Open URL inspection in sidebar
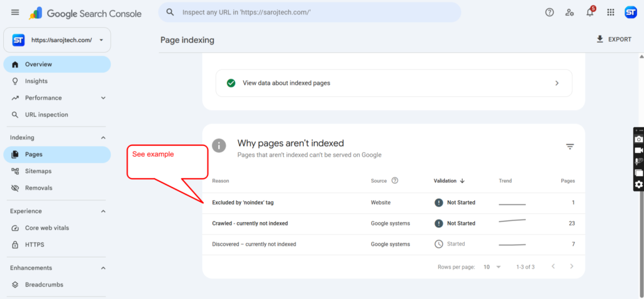The height and width of the screenshot is (299, 644). 57,115
